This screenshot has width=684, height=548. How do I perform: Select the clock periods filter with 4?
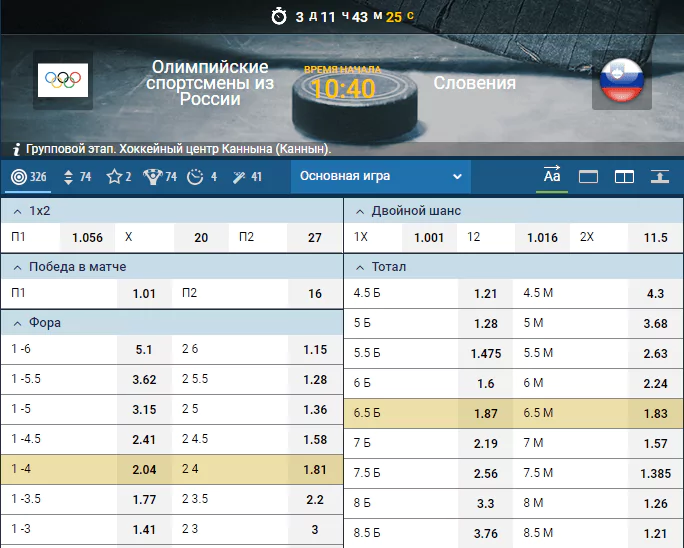[x=202, y=177]
